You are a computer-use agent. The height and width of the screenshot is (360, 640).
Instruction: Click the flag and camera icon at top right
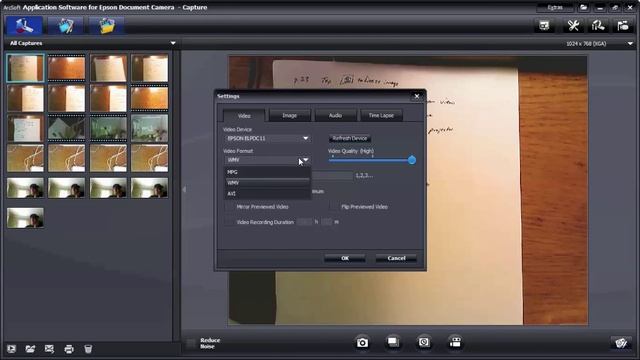[622, 26]
